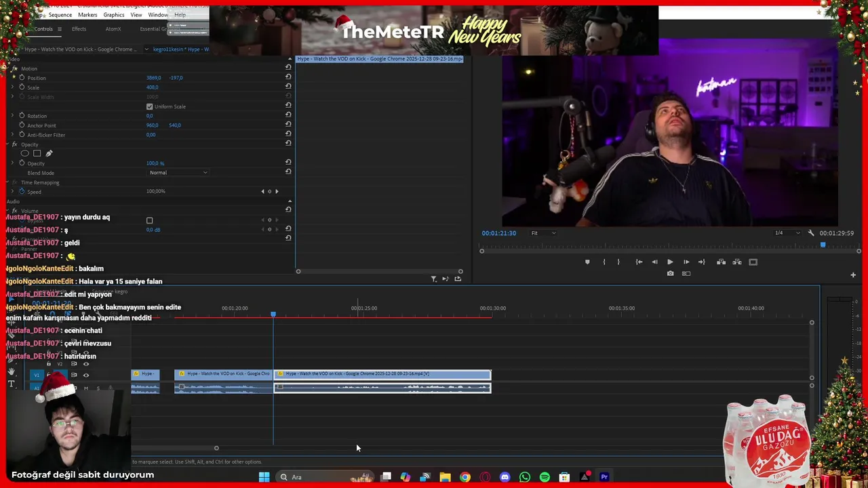Play the Program Monitor preview
Image resolution: width=868 pixels, height=488 pixels.
pyautogui.click(x=670, y=262)
